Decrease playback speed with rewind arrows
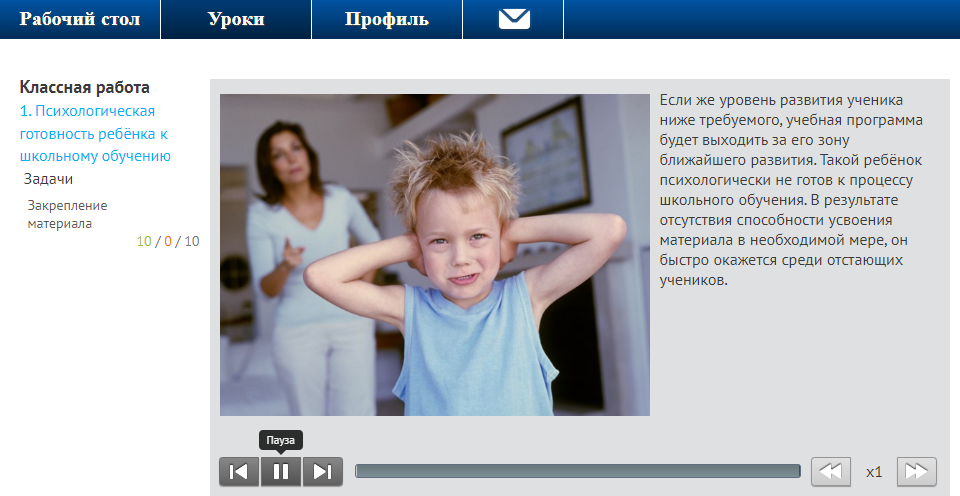 830,472
